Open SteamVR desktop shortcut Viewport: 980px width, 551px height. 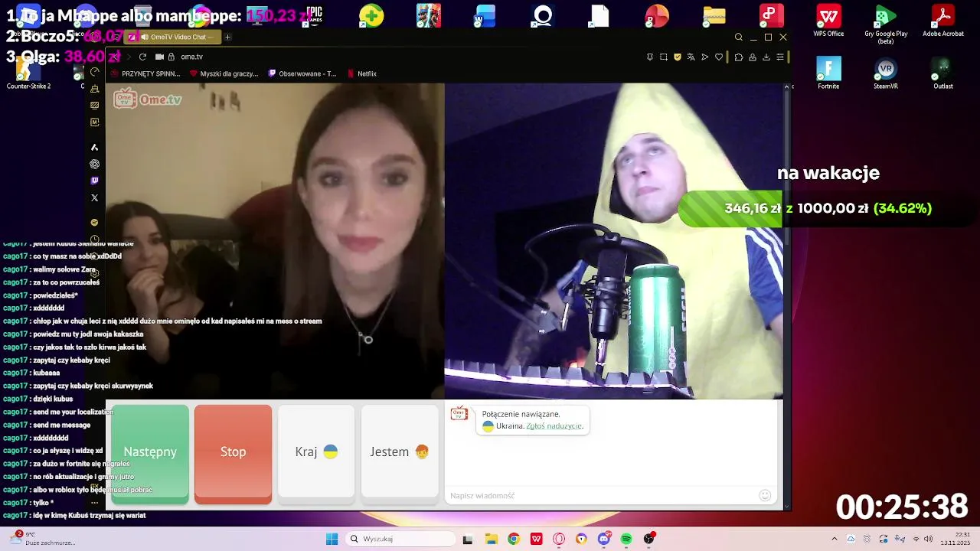pos(886,73)
